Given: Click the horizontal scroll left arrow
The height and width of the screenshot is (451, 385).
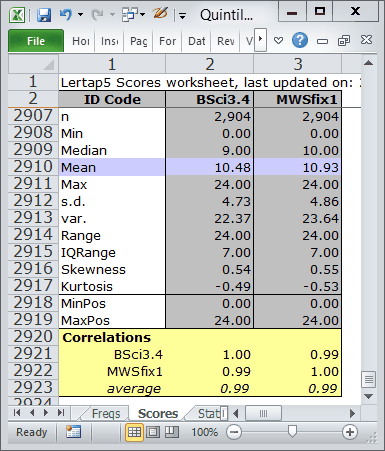Looking at the screenshot, I should click(x=236, y=414).
